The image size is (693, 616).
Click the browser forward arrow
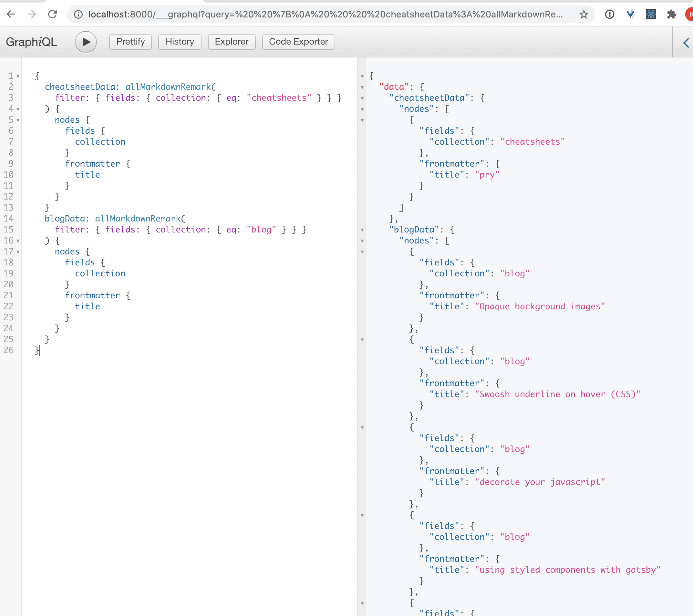click(x=32, y=14)
